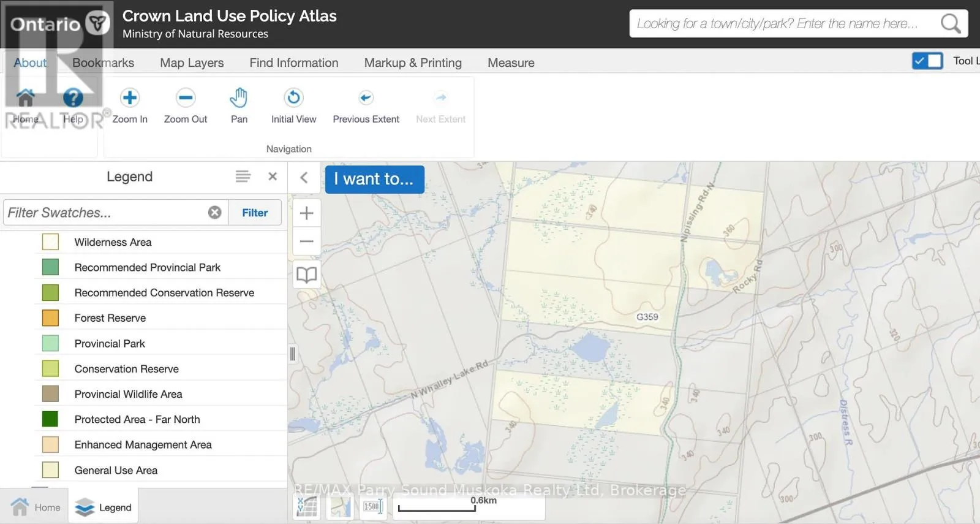The height and width of the screenshot is (524, 980).
Task: Switch to the Map Layers tab
Action: pos(192,63)
